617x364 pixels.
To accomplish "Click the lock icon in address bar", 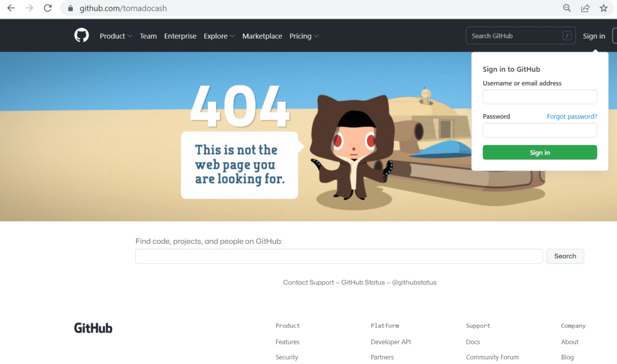I will pos(70,8).
